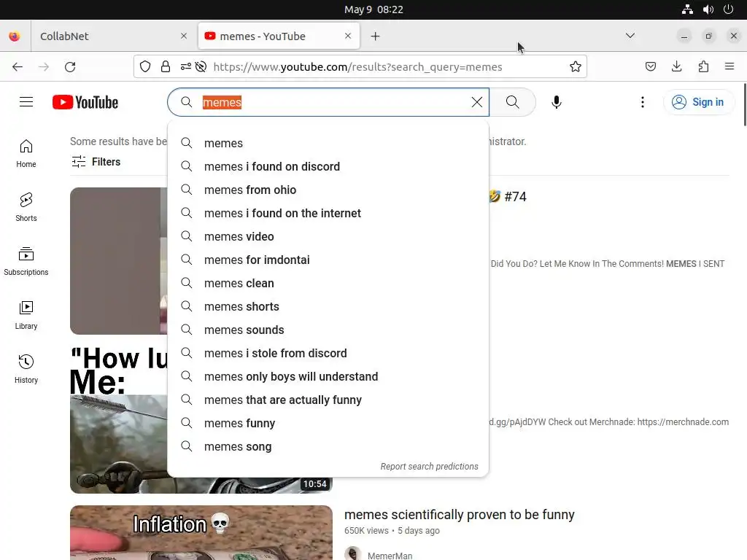Go to Home in sidebar
Image resolution: width=747 pixels, height=560 pixels.
point(26,153)
